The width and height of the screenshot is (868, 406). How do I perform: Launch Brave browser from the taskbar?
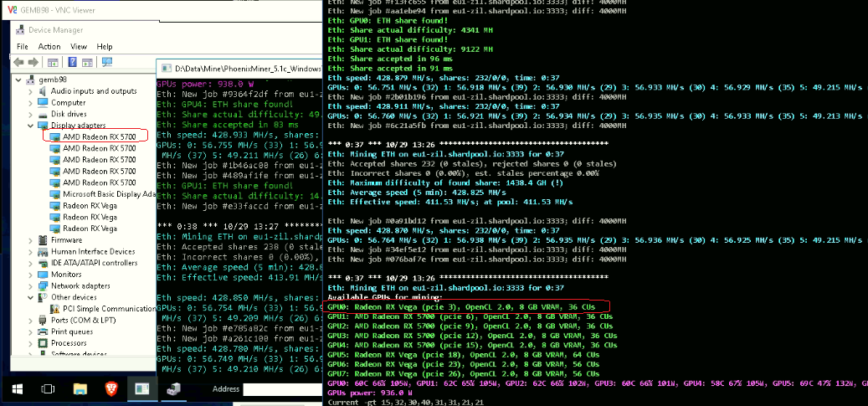(x=111, y=389)
